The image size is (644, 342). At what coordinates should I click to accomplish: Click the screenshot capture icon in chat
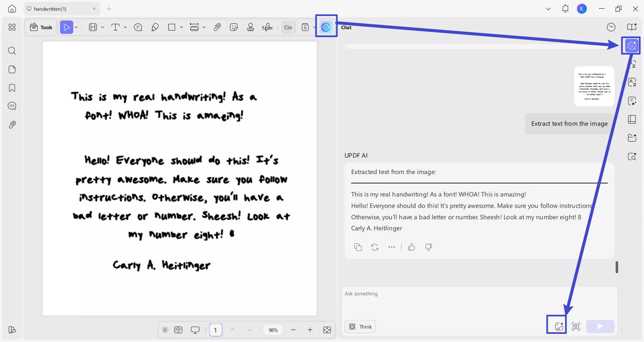[576, 326]
